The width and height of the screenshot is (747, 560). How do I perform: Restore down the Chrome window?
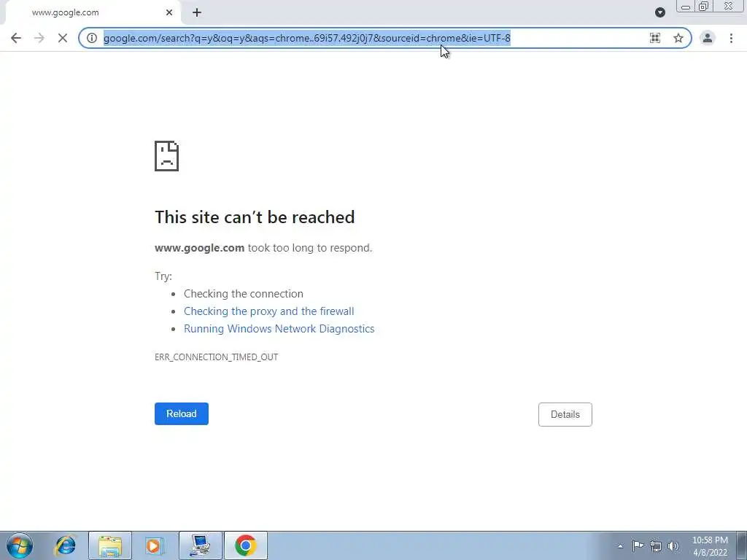(704, 7)
